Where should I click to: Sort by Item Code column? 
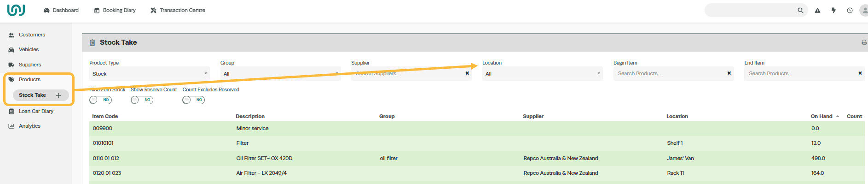pyautogui.click(x=105, y=116)
